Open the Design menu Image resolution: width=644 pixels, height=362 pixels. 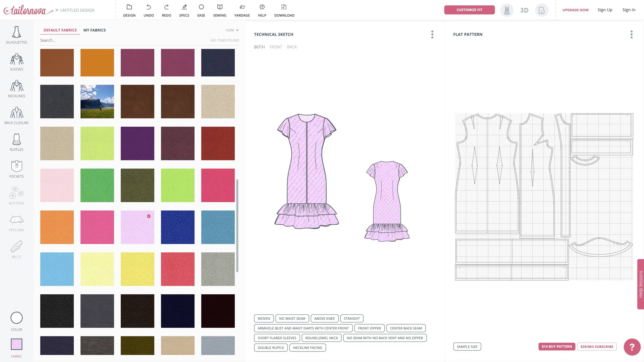(x=129, y=10)
